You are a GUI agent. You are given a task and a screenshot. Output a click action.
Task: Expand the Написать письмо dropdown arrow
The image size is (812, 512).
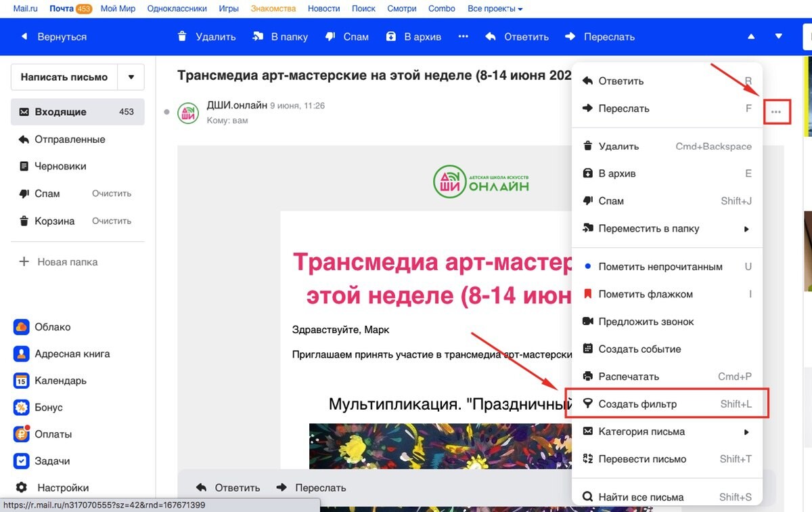tap(131, 77)
